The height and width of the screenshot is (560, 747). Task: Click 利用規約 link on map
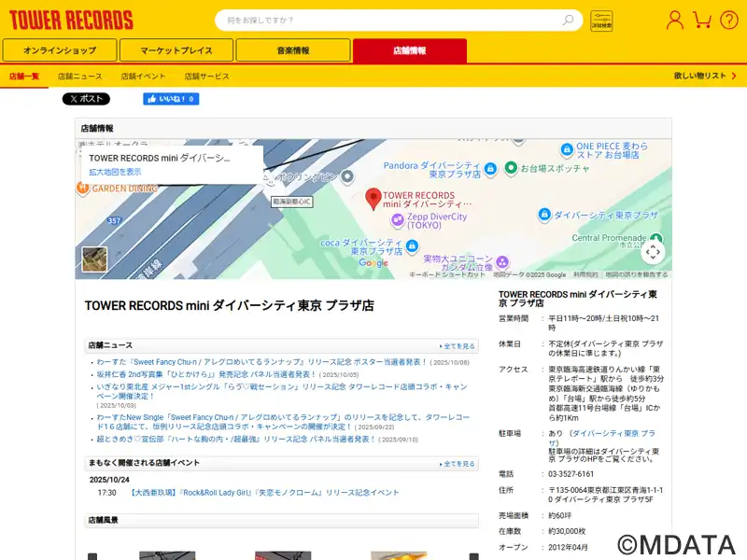click(585, 274)
